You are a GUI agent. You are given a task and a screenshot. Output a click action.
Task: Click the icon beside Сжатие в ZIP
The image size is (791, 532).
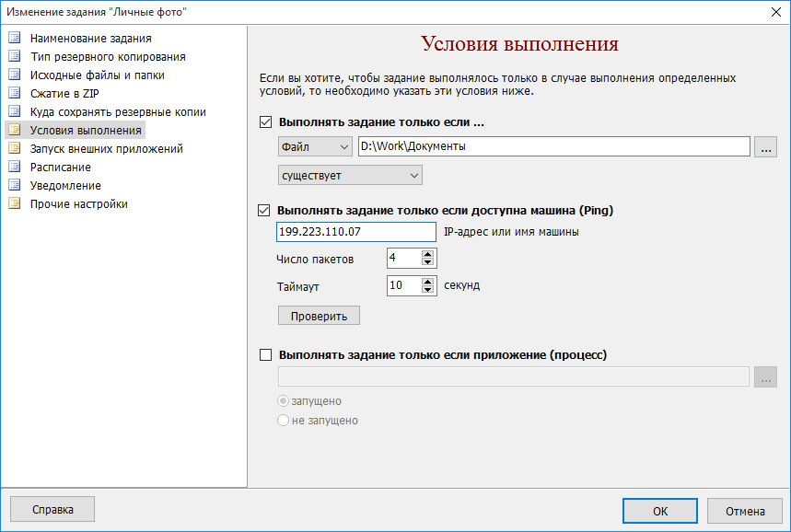(x=14, y=94)
